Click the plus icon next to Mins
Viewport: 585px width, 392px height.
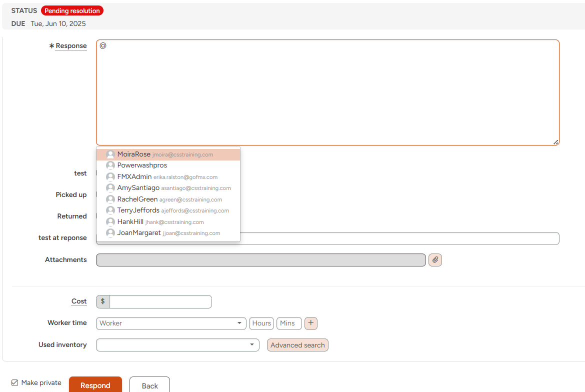311,323
